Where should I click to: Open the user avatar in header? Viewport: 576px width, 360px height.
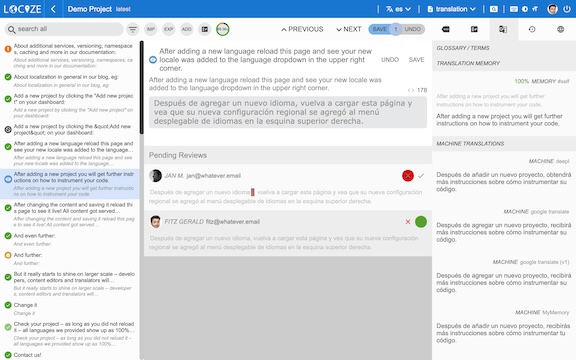tap(552, 9)
